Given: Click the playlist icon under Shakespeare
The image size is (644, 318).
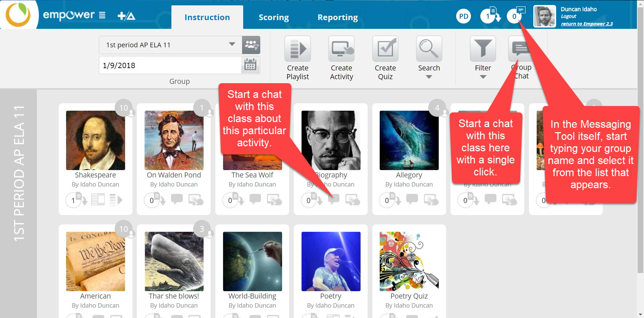Looking at the screenshot, I should [116, 200].
